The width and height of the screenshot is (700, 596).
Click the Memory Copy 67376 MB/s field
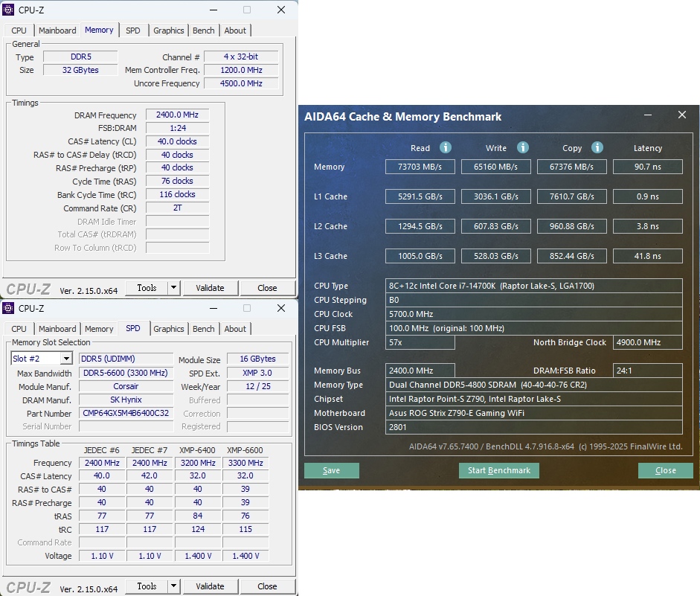click(571, 167)
